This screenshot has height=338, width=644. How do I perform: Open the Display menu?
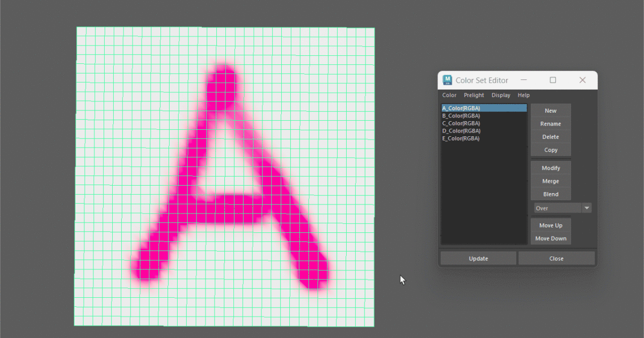tap(501, 95)
